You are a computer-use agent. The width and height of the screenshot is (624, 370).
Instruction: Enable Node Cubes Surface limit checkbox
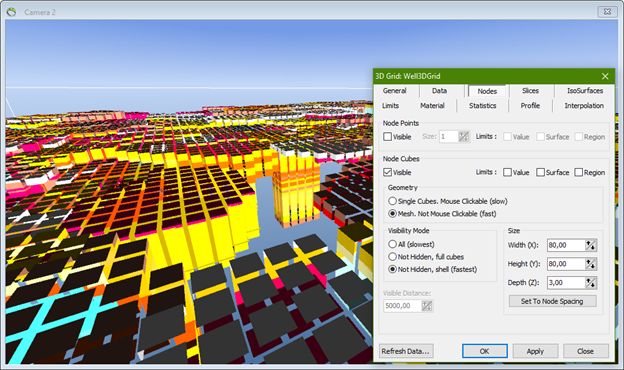coord(540,172)
